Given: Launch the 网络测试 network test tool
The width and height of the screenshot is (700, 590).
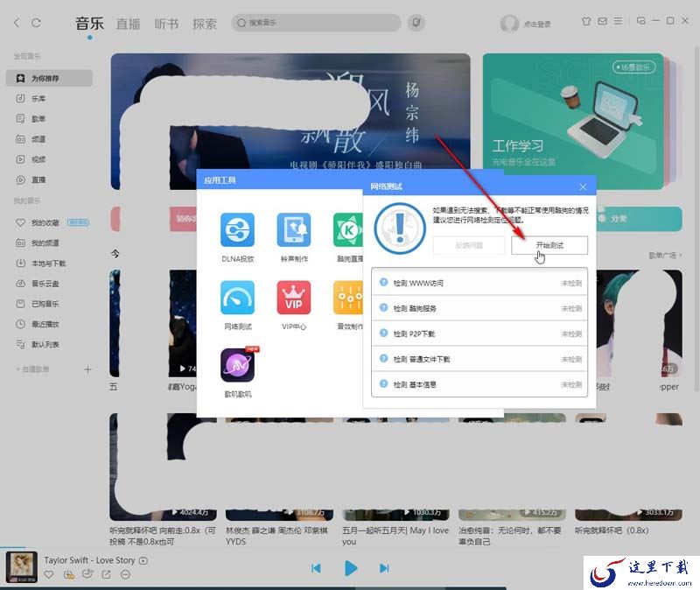Looking at the screenshot, I should [x=237, y=298].
